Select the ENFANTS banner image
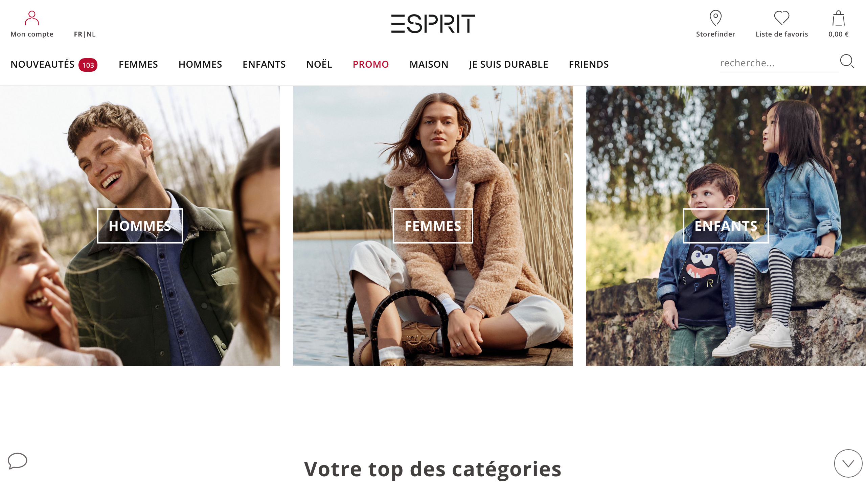Screen dimensions: 866x504 click(726, 226)
